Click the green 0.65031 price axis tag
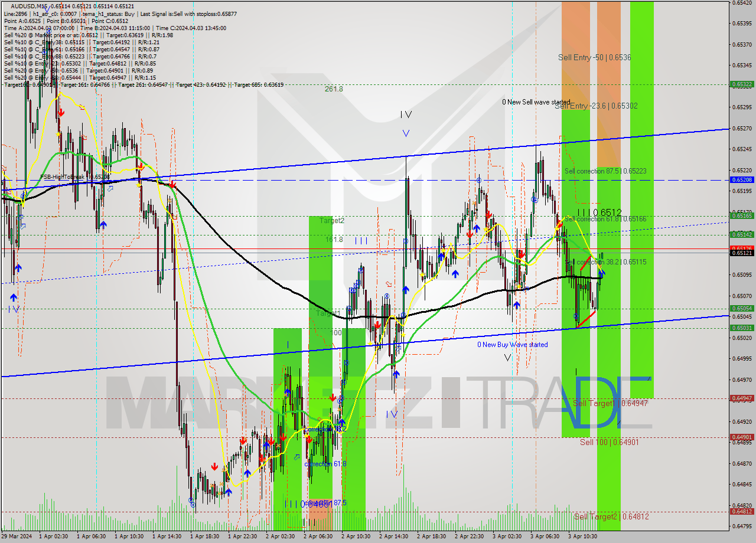Viewport: 756px width, 543px height. coord(742,328)
